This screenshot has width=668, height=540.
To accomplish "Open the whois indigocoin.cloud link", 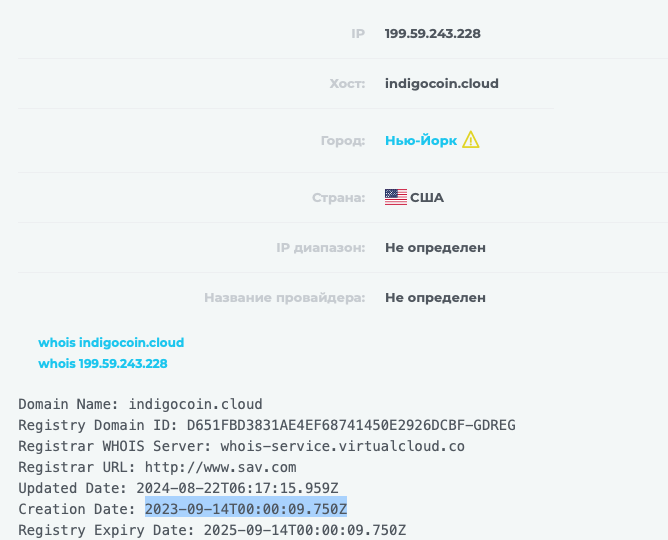I will 111,343.
